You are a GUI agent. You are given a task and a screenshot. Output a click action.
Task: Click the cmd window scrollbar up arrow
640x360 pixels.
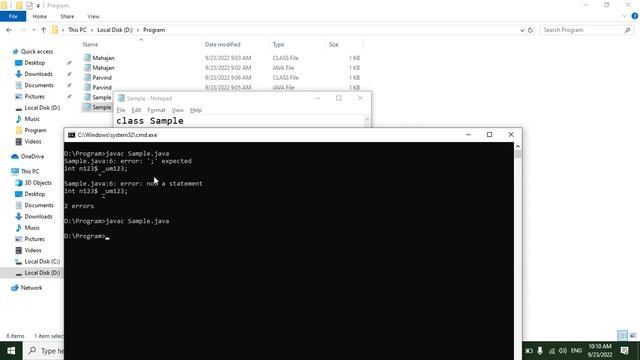(x=518, y=146)
